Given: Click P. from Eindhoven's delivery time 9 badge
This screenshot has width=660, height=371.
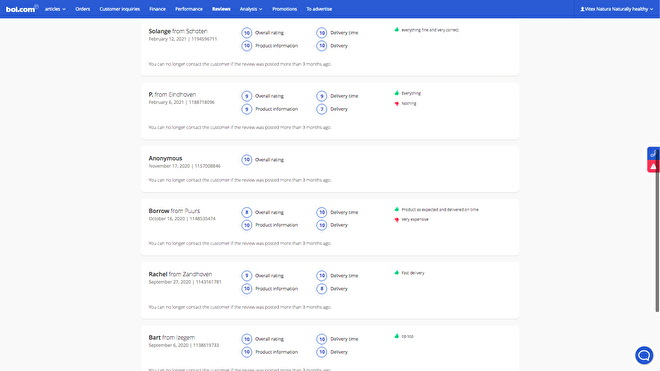Looking at the screenshot, I should pyautogui.click(x=322, y=96).
